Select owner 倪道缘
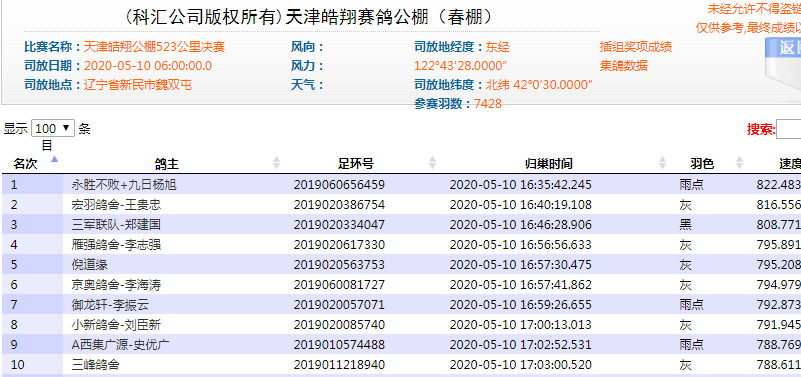This screenshot has width=801, height=377. [x=89, y=265]
